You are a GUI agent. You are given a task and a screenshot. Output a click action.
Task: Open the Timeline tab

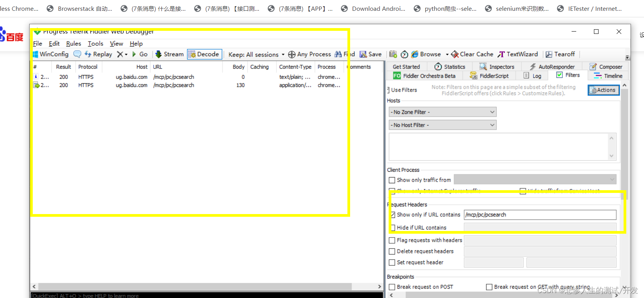[x=608, y=76]
